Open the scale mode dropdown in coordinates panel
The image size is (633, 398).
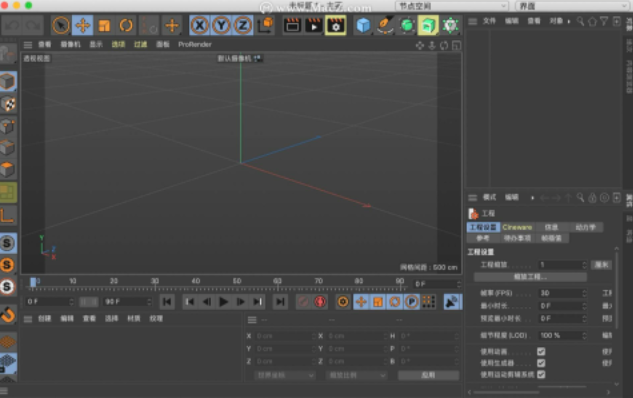[x=356, y=375]
